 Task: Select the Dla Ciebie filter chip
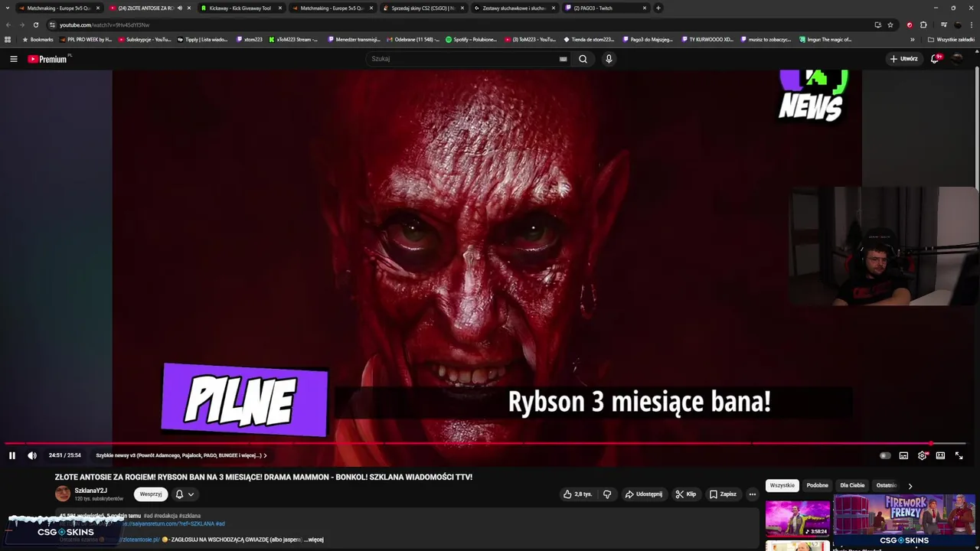(852, 485)
